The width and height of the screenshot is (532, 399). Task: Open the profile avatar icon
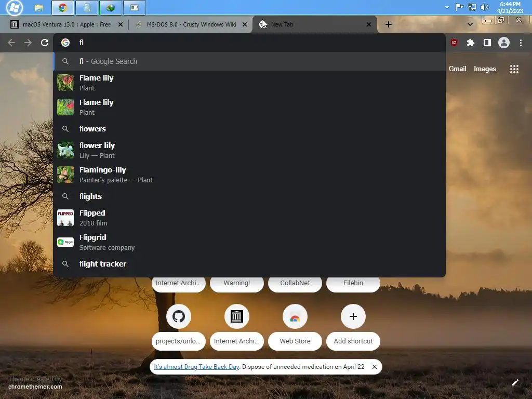504,43
